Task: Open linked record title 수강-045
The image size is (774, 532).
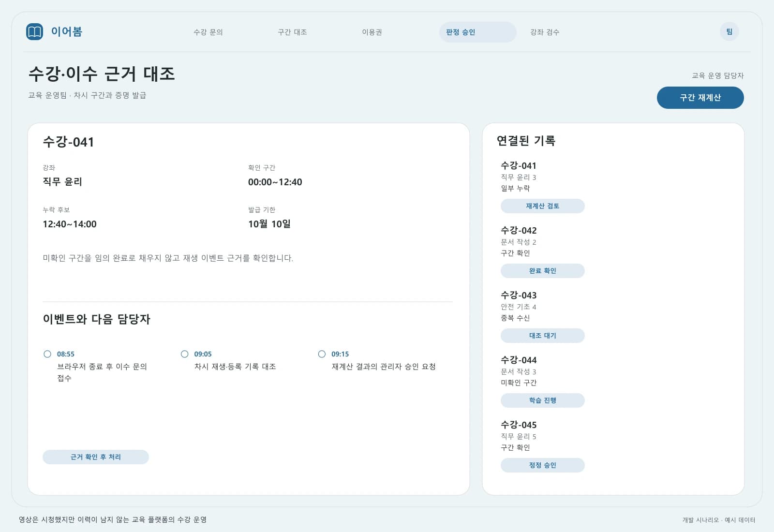Action: pyautogui.click(x=519, y=425)
